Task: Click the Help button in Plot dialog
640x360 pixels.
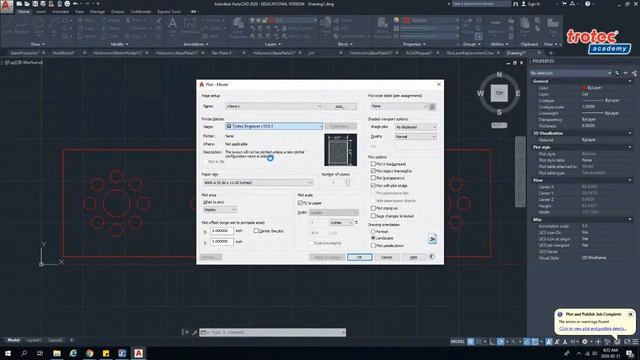Action: point(413,257)
